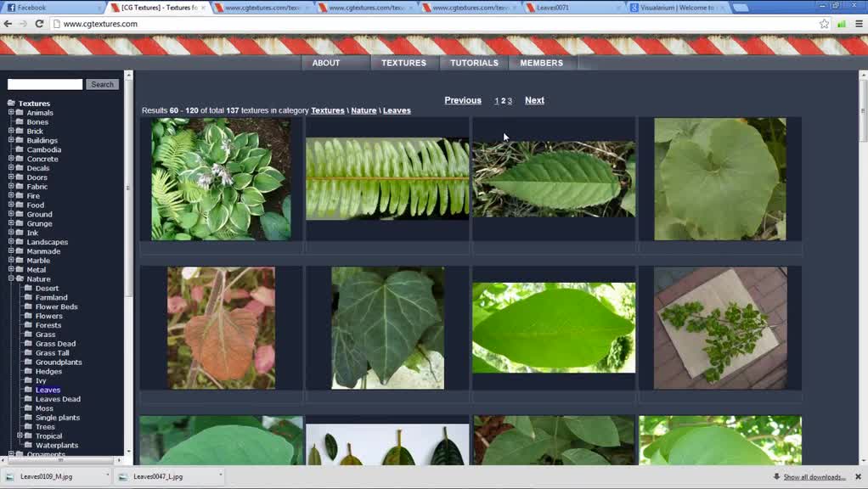The image size is (868, 489).
Task: Expand the Concrete tree node
Action: (x=10, y=159)
